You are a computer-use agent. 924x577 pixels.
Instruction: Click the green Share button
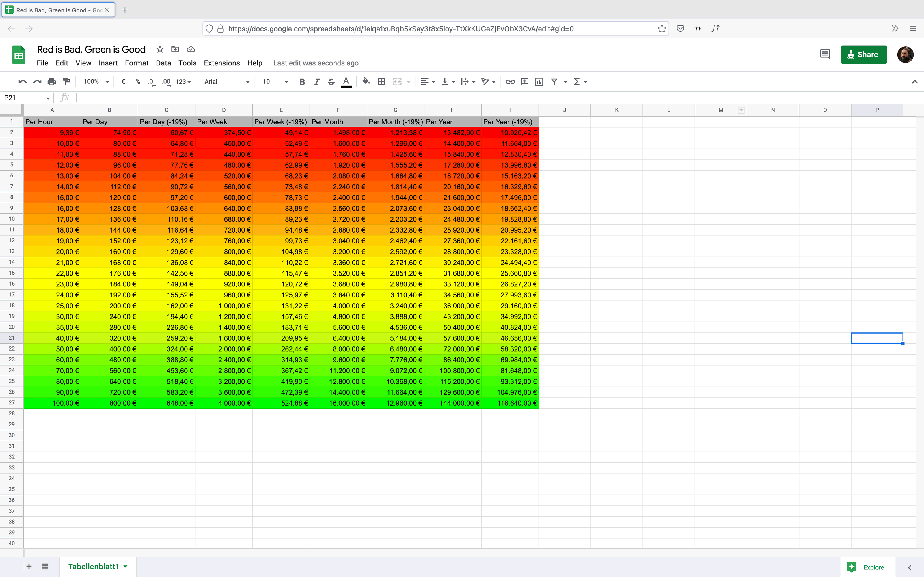[863, 55]
